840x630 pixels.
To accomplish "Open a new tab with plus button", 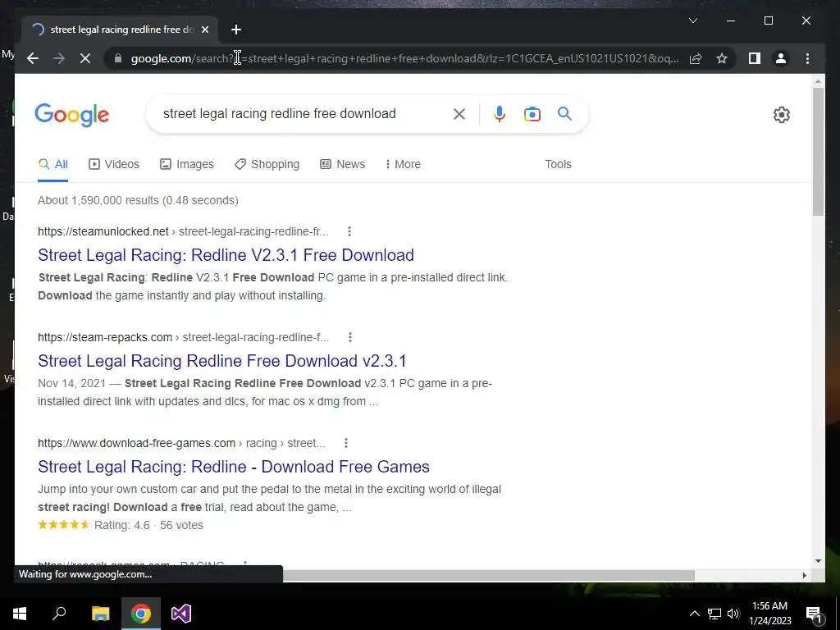I will [236, 30].
